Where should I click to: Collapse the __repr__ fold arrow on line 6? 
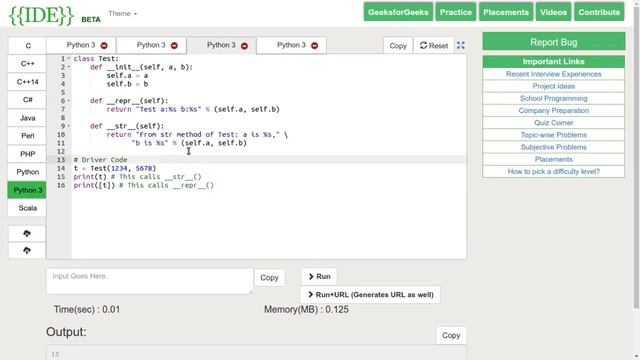pos(69,100)
